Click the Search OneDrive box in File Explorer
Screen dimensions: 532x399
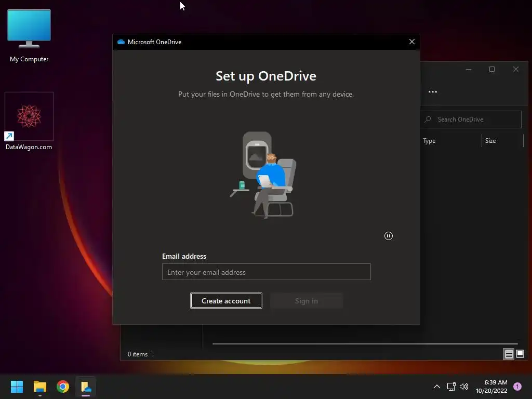point(470,119)
